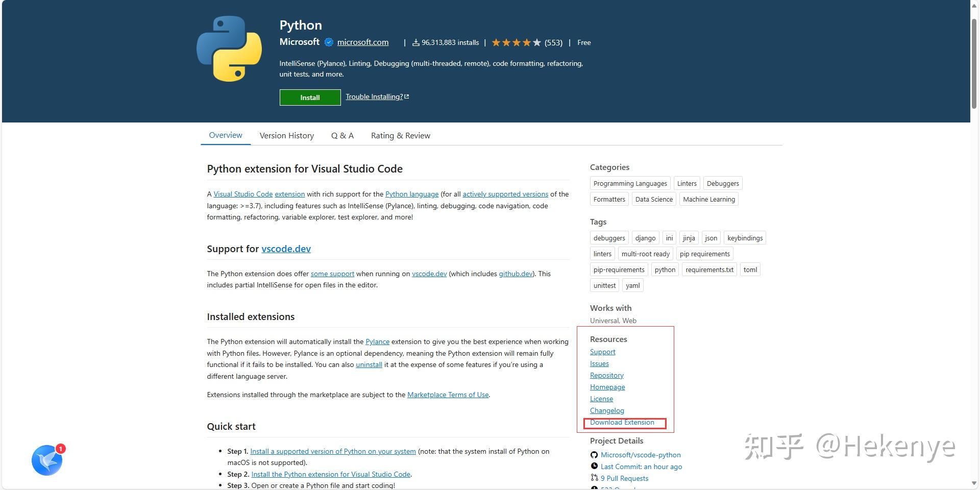Screen dimensions: 980x490
Task: Select the Machine Learning category
Action: (709, 199)
